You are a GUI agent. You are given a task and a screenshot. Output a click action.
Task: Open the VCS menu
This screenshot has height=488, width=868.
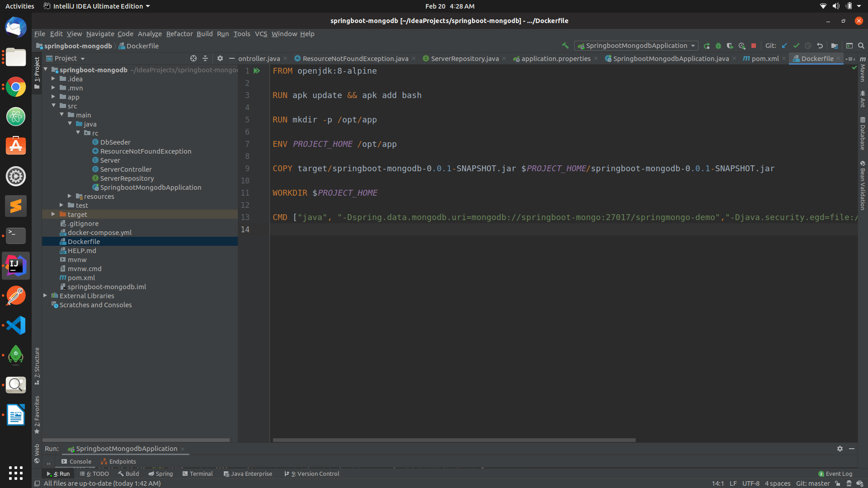261,34
